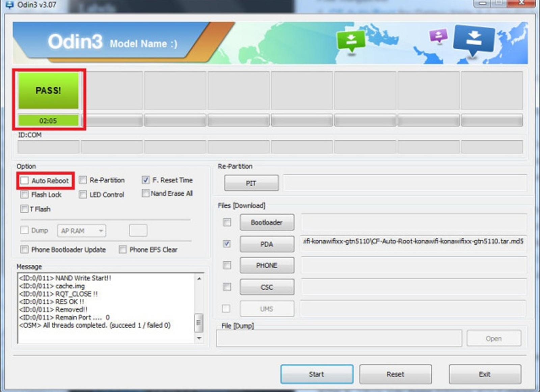Enable the Flash Lock checkbox
Screen dimensions: 540x392
click(x=24, y=194)
